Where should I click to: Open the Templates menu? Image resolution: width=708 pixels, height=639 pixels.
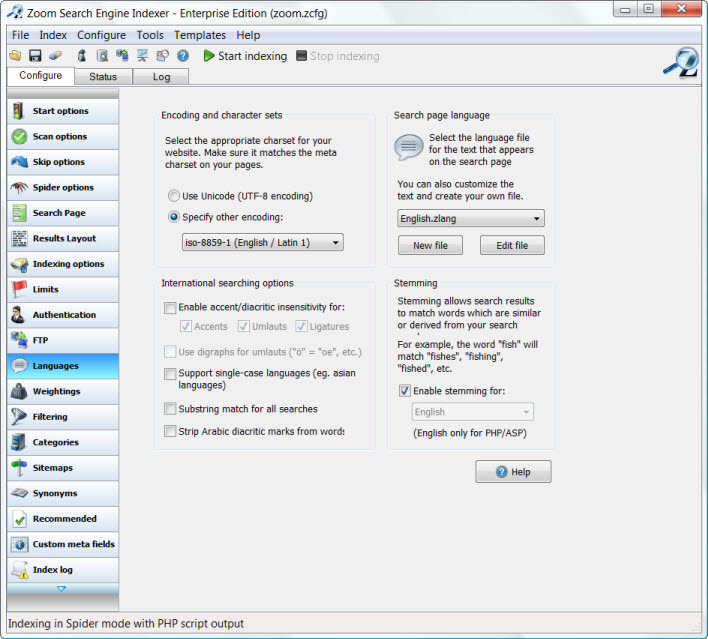coord(200,35)
